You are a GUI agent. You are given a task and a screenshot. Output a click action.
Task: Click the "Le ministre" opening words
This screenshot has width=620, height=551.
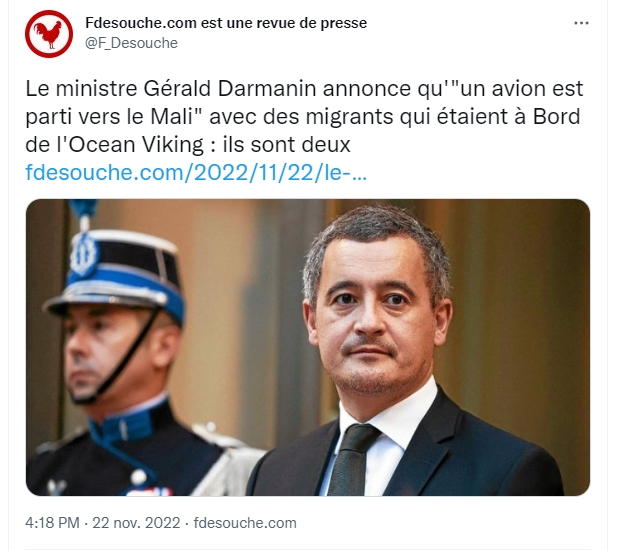[x=79, y=89]
